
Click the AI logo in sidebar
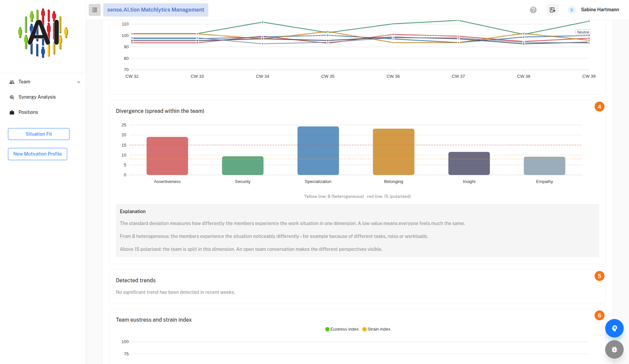[43, 33]
